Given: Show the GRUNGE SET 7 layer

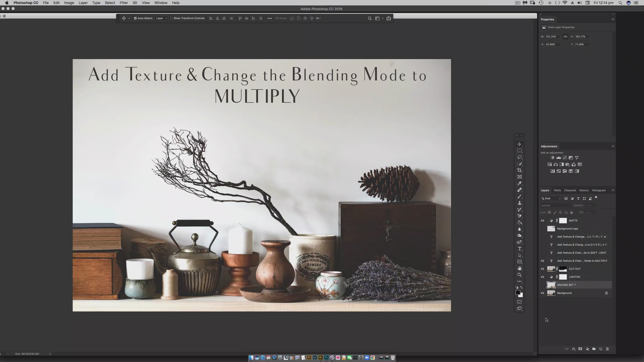Looking at the screenshot, I should pyautogui.click(x=542, y=285).
